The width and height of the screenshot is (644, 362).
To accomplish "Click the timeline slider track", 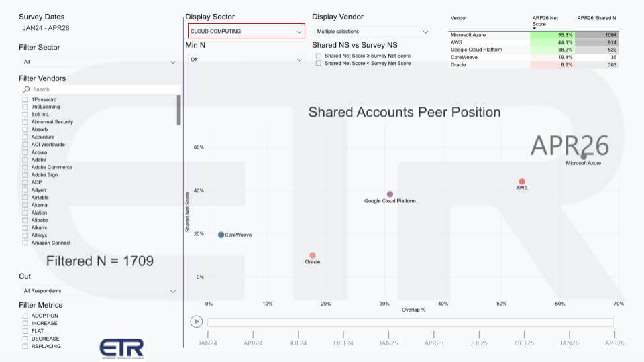I will [409, 322].
